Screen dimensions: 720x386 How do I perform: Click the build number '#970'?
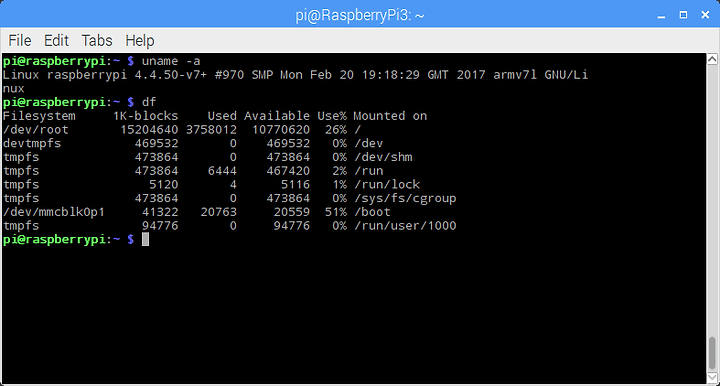pyautogui.click(x=229, y=75)
